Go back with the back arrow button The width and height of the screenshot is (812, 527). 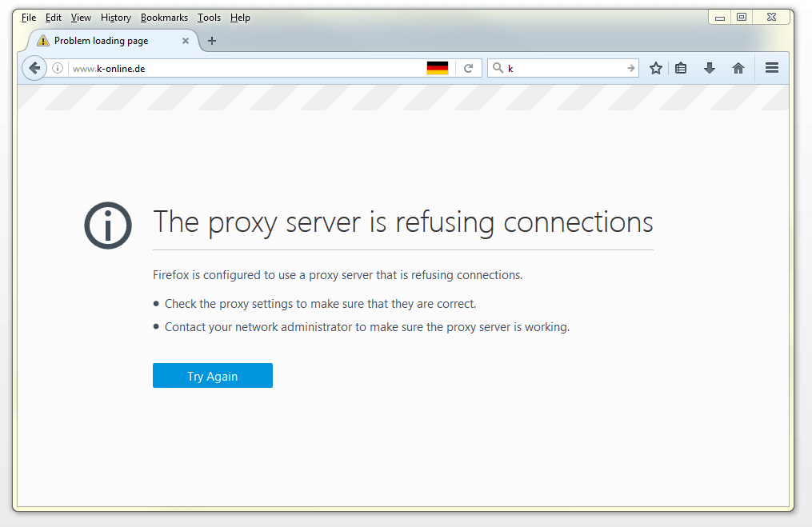point(34,68)
